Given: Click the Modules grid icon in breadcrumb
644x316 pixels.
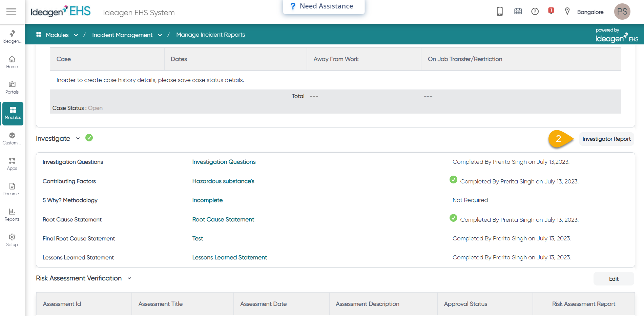Looking at the screenshot, I should tap(39, 34).
